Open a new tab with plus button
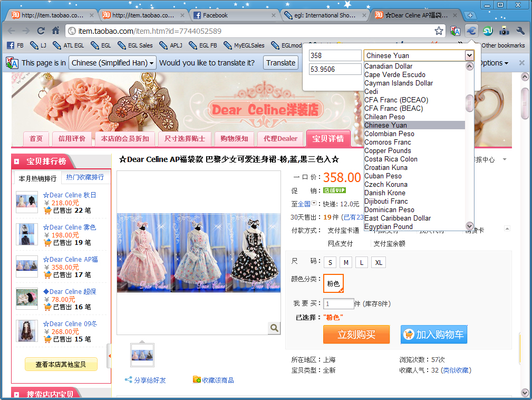The height and width of the screenshot is (400, 532). 470,15
